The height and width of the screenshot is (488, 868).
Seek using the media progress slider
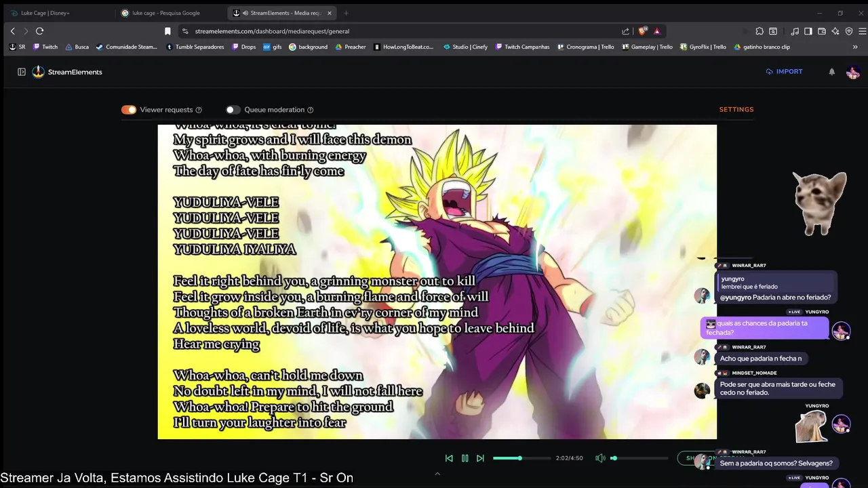[522, 458]
